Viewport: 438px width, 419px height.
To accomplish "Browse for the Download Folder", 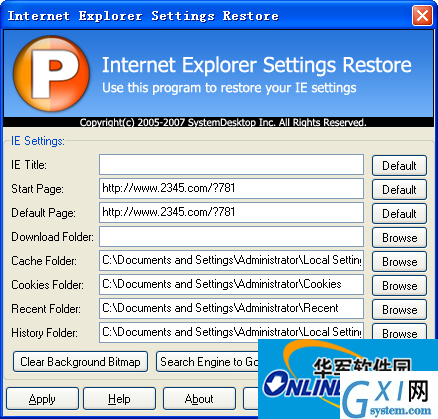I will pyautogui.click(x=399, y=237).
